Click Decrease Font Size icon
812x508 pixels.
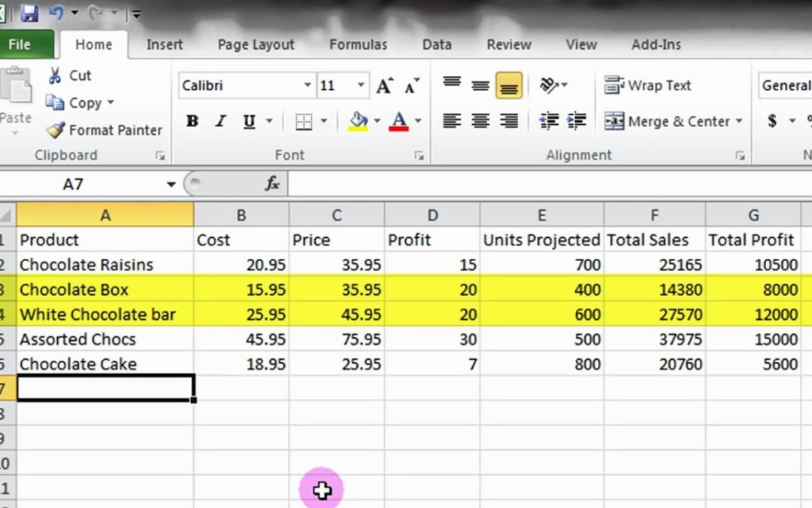coord(412,86)
